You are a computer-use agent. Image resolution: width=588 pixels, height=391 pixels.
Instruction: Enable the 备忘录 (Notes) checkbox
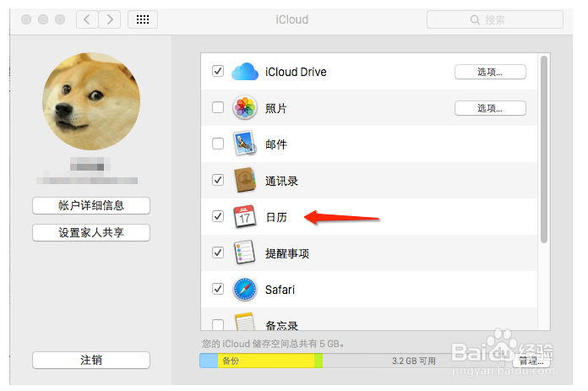click(x=218, y=324)
